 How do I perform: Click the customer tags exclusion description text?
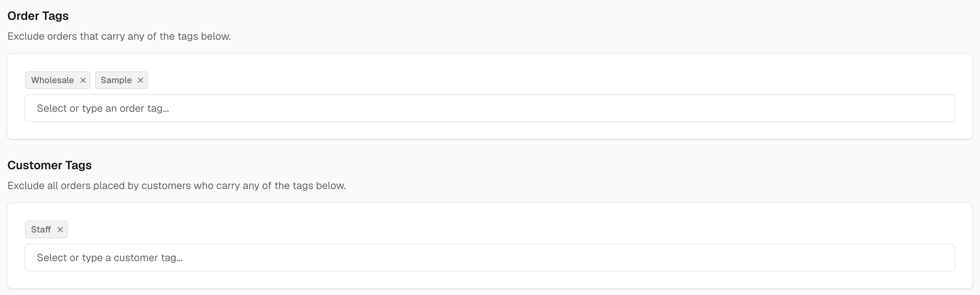click(x=177, y=186)
